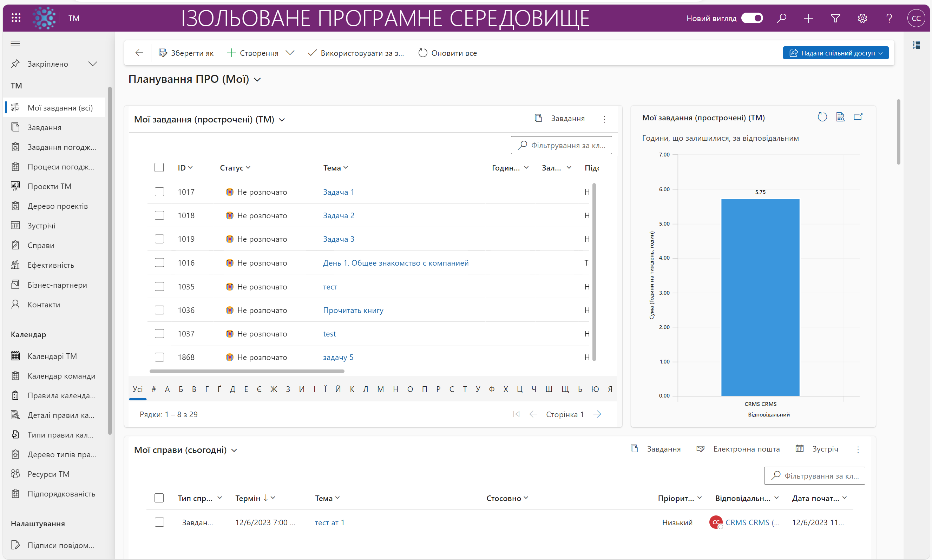Tick checkbox for row 1868
Screen dimensions: 932x560
(159, 357)
